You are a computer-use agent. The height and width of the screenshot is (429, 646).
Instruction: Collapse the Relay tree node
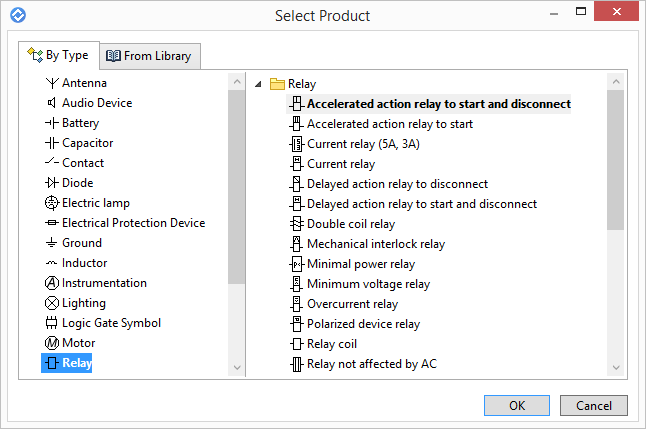(x=259, y=85)
